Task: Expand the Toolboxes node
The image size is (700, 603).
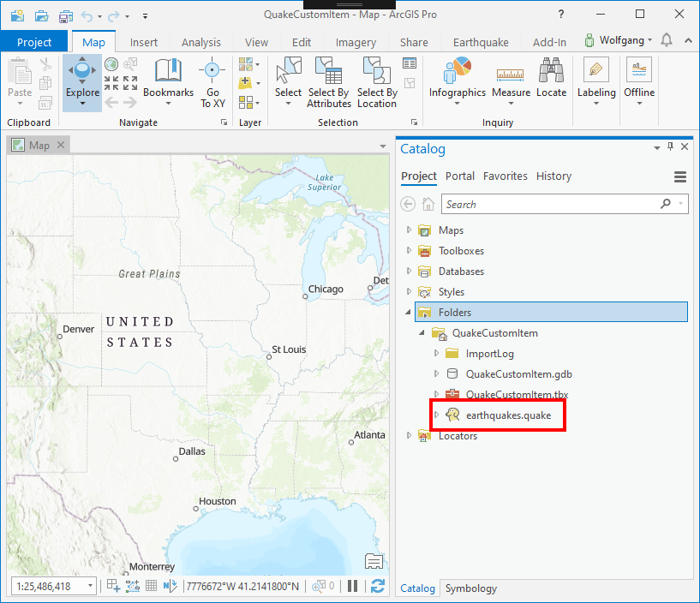Action: pyautogui.click(x=409, y=250)
